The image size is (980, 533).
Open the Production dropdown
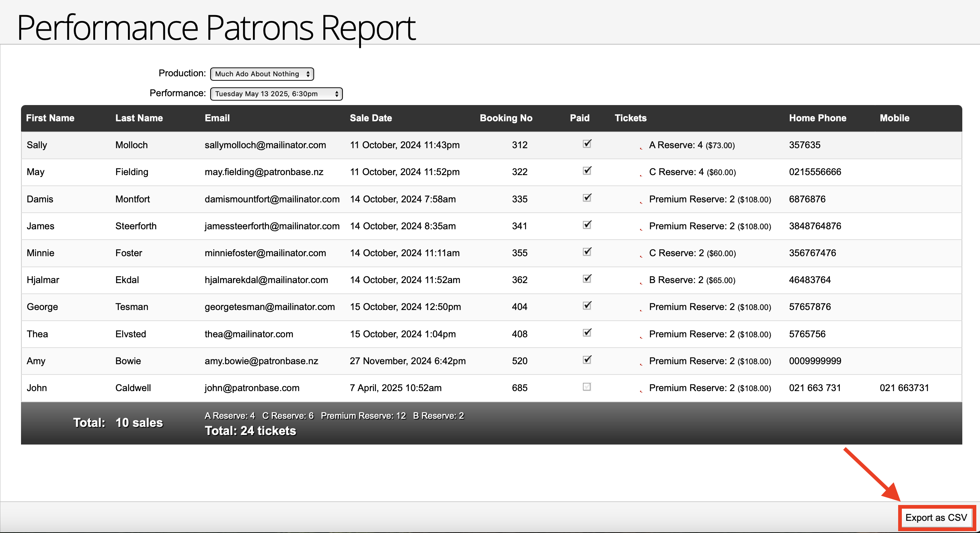(x=262, y=74)
